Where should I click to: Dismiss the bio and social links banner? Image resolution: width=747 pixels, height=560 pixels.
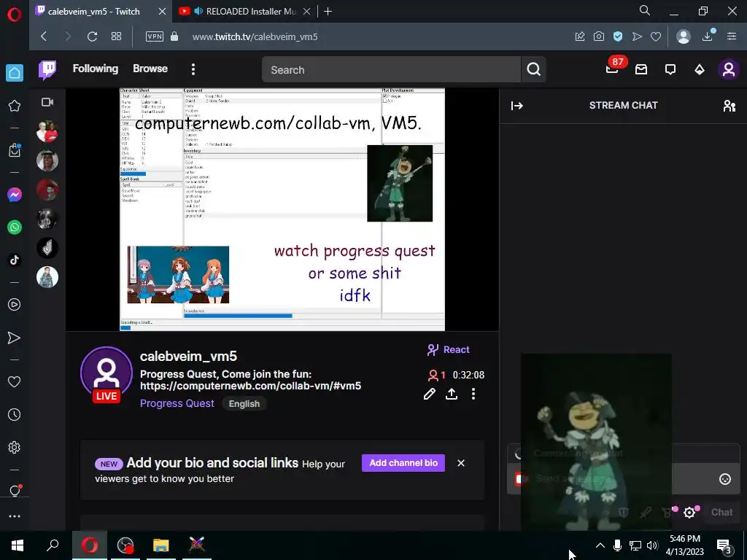pyautogui.click(x=461, y=463)
